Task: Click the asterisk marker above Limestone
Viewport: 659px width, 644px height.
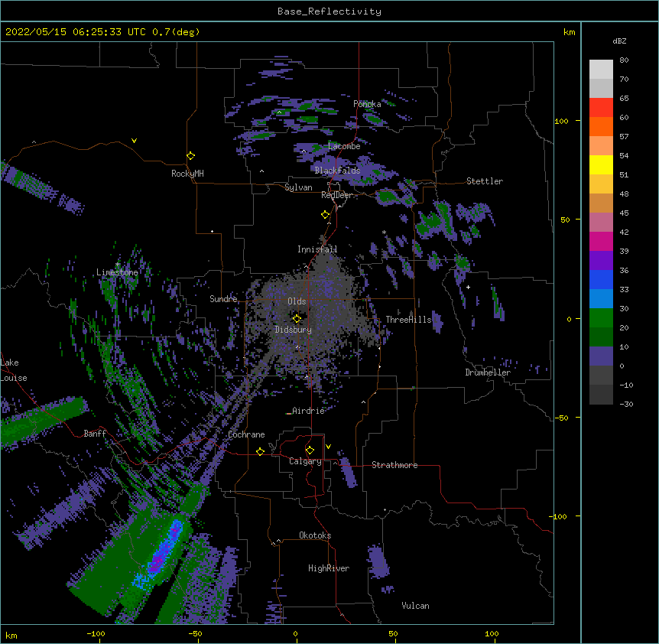Action: coord(118,265)
